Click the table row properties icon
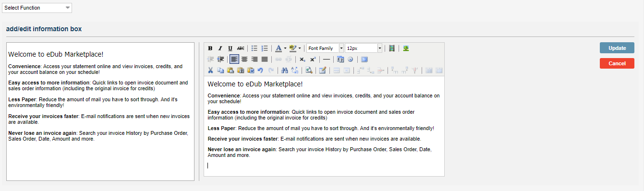 [x=337, y=70]
